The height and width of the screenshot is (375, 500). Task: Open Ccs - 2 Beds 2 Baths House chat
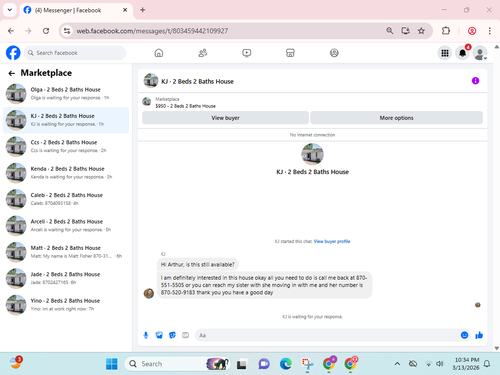(66, 146)
